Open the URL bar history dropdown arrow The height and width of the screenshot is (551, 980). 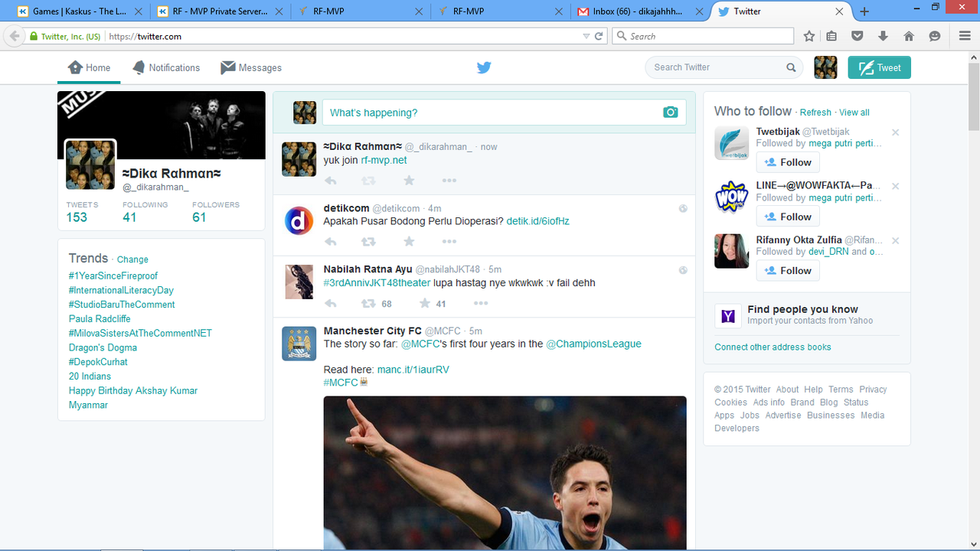pos(586,36)
